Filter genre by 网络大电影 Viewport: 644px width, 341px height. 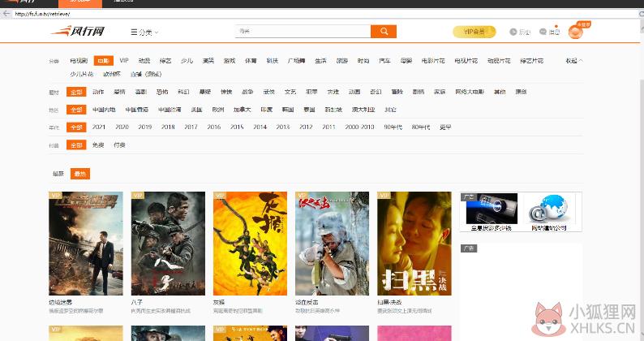470,92
